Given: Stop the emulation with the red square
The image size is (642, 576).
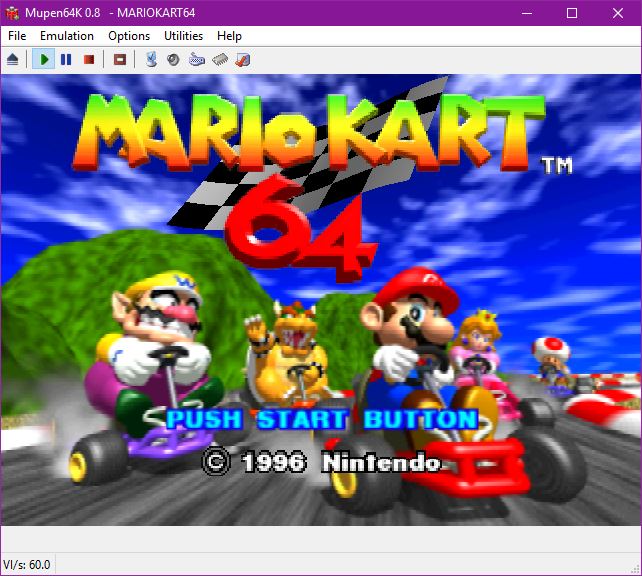Looking at the screenshot, I should pos(89,60).
